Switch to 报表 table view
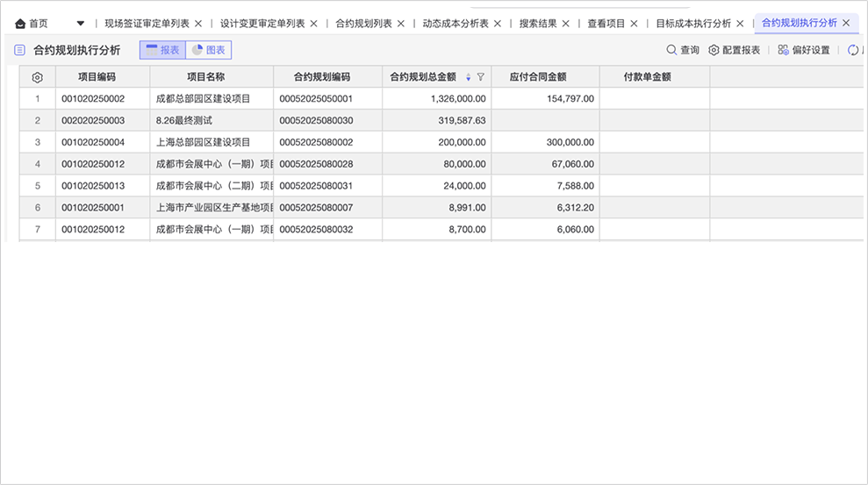This screenshot has height=485, width=868. click(x=161, y=50)
